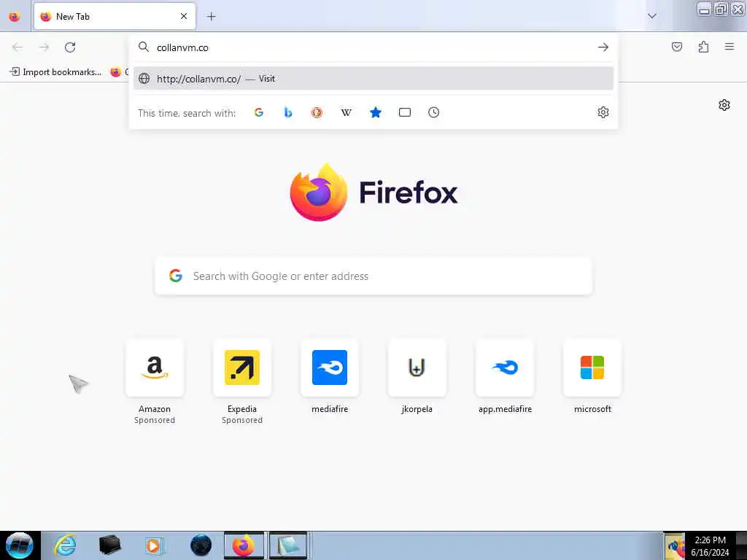The height and width of the screenshot is (560, 747).
Task: Open Save to Pocket button
Action: (677, 47)
